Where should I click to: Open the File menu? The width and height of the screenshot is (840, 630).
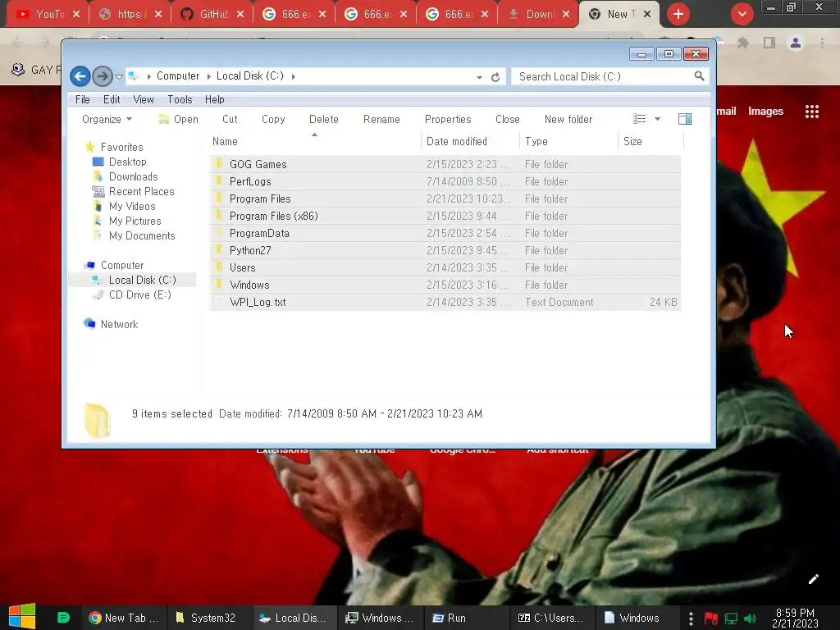tap(83, 99)
